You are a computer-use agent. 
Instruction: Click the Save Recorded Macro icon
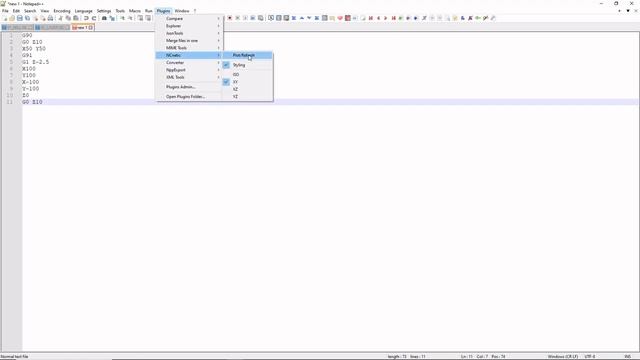coord(260,18)
